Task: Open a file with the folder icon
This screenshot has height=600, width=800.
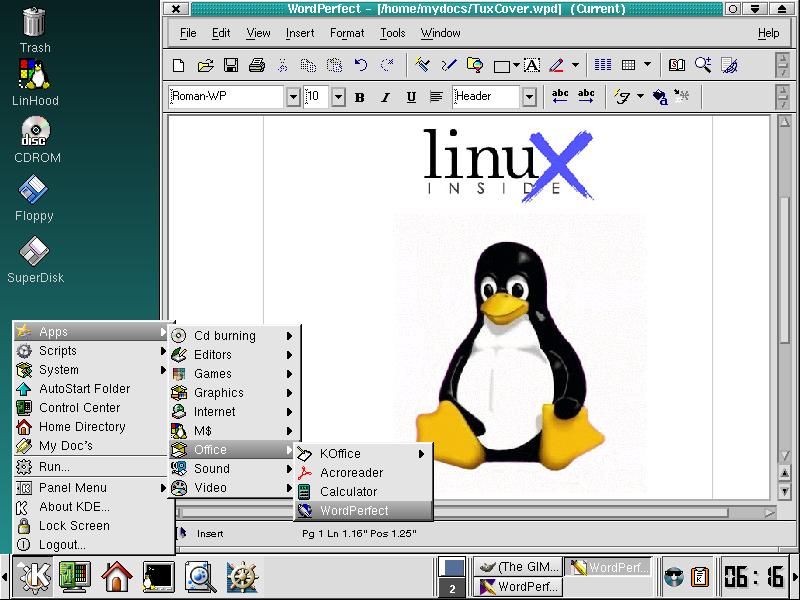Action: (x=205, y=65)
